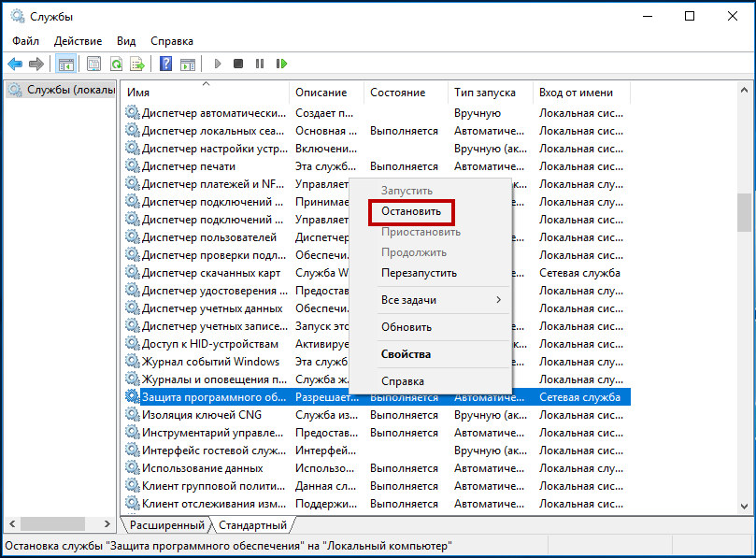The height and width of the screenshot is (558, 756).
Task: Select the Диспетчер настройки устр... service row
Action: (x=376, y=149)
